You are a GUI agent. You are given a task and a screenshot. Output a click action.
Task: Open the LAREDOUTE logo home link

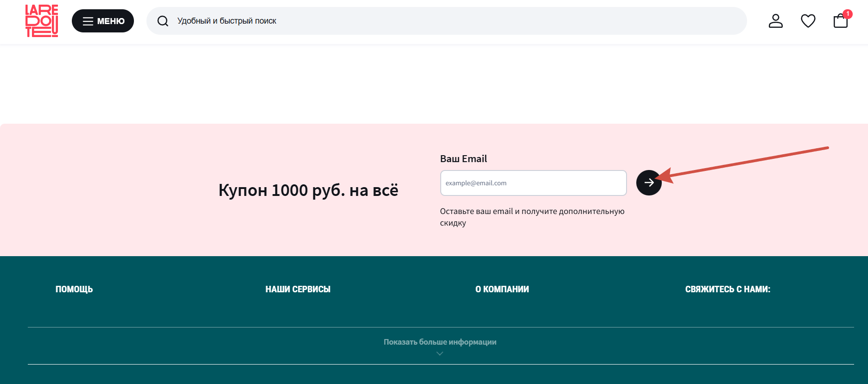tap(42, 21)
